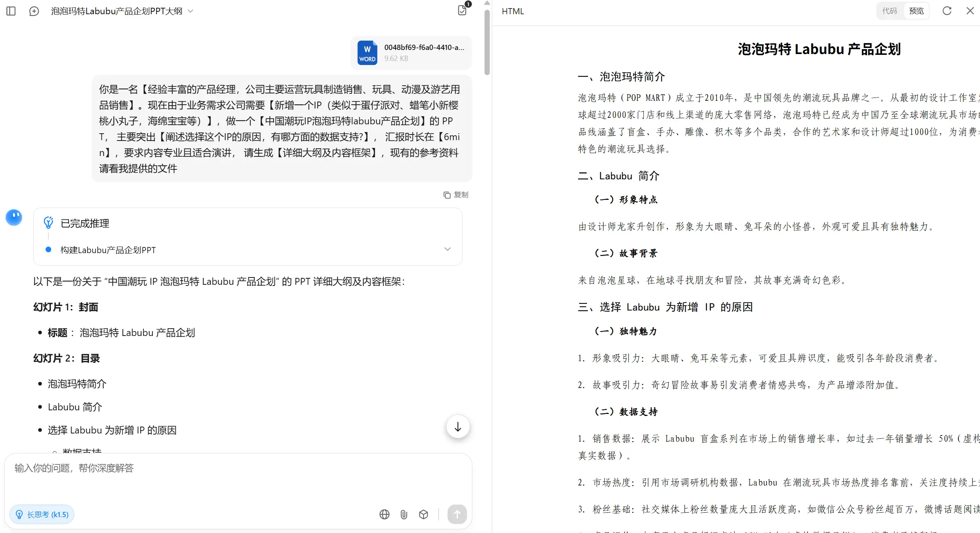Click heading 一、泡泡玛特简介 in preview
Viewport: 980px width, 533px height.
tap(621, 77)
